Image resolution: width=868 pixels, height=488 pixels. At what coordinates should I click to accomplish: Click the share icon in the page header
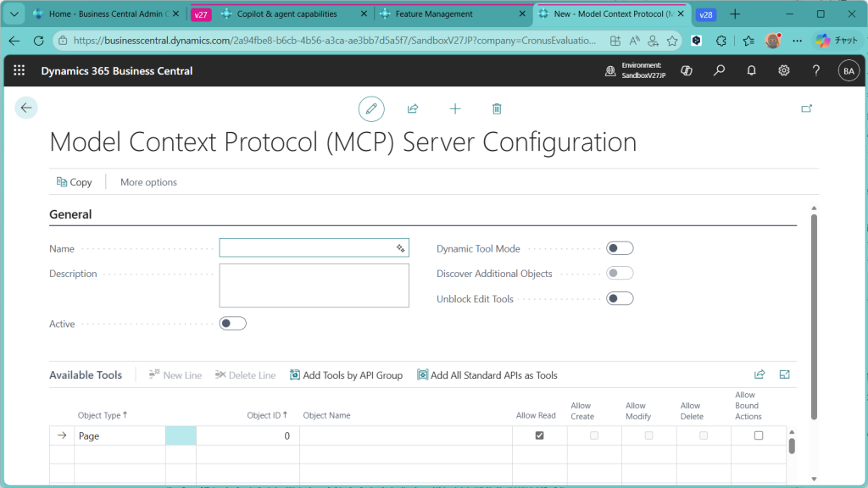(413, 108)
